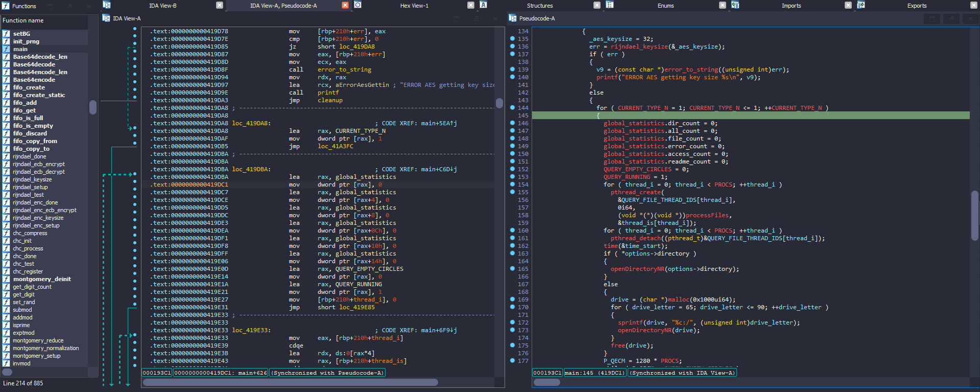Toggle breakpoint dot on pseudocode line 135

point(512,39)
